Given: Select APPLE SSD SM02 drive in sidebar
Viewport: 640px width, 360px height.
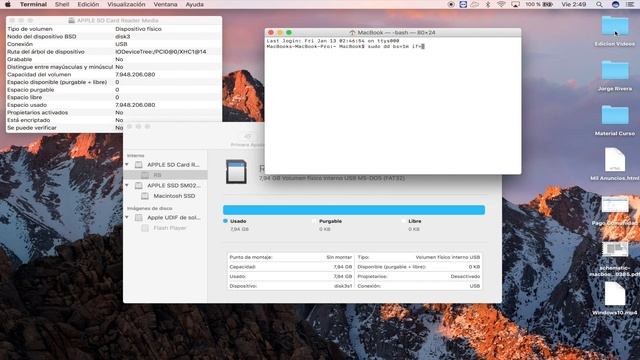Looking at the screenshot, I should click(x=165, y=185).
